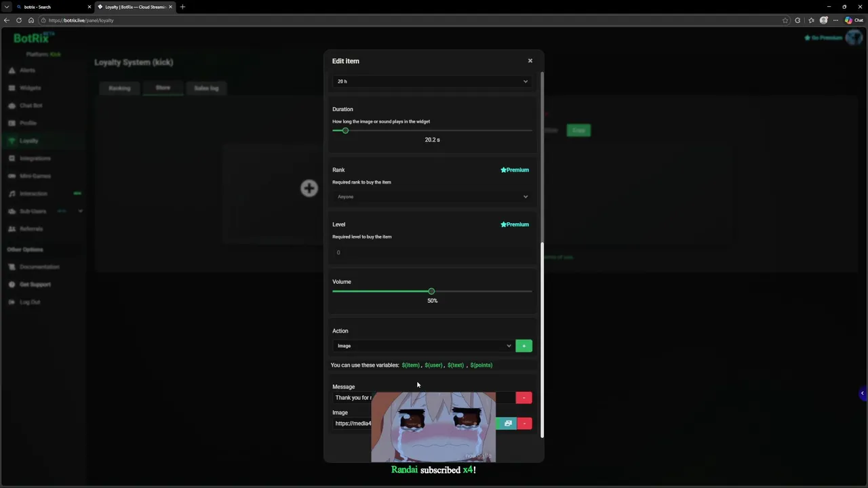Open Sub-Users in the sidebar
Screen dimensions: 868x488
[x=33, y=211]
